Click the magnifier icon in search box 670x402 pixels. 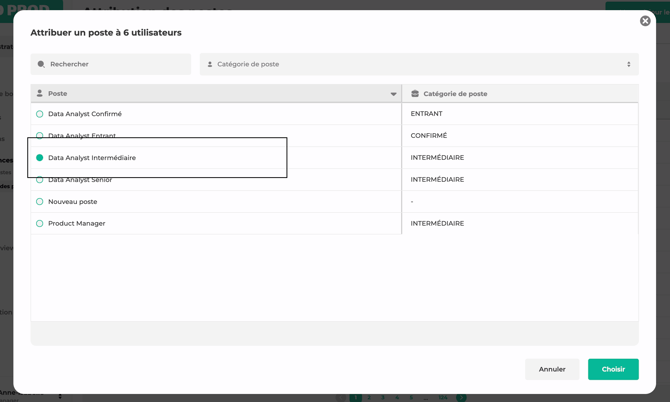pos(41,64)
